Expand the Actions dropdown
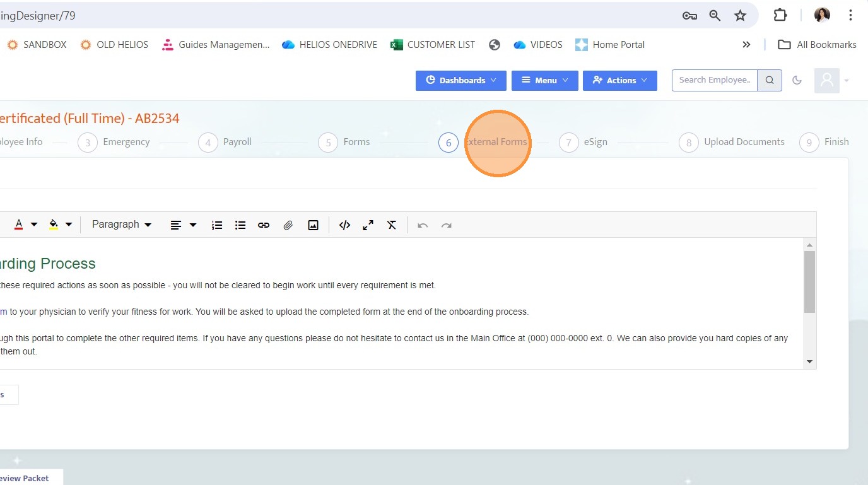Image resolution: width=868 pixels, height=485 pixels. click(x=620, y=80)
